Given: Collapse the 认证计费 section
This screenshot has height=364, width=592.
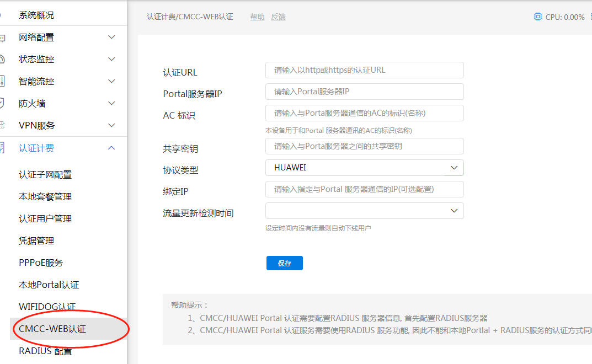Looking at the screenshot, I should 111,148.
